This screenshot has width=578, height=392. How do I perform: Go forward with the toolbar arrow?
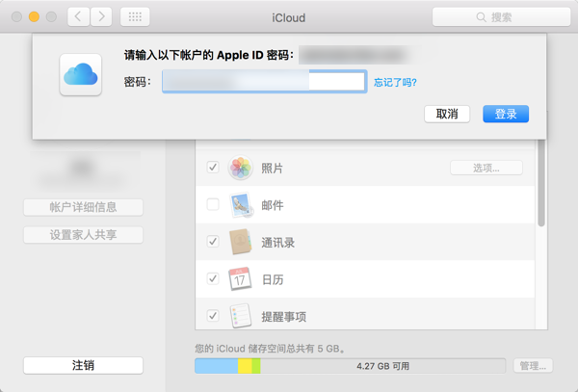pos(100,17)
